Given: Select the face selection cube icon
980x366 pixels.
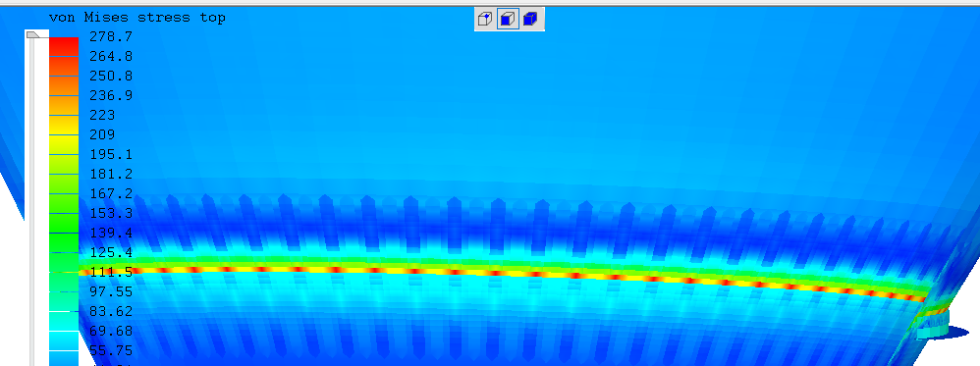Looking at the screenshot, I should pos(508,20).
